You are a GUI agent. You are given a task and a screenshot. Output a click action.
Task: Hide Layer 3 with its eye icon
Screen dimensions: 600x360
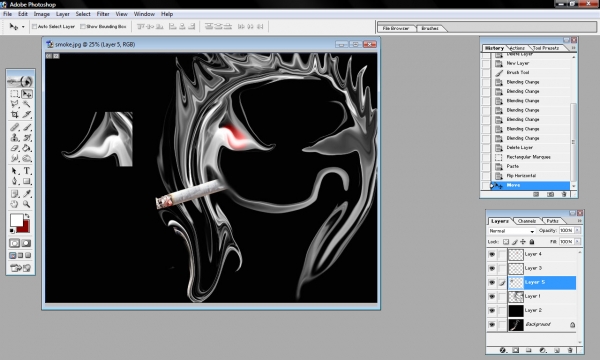492,268
